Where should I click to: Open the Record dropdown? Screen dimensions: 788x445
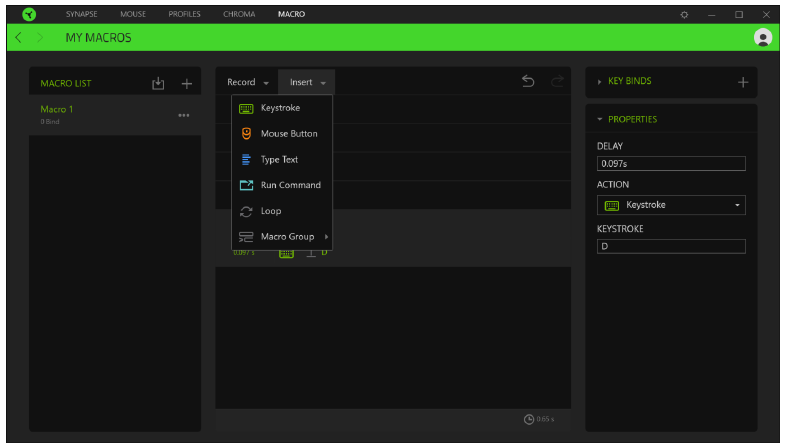(x=247, y=82)
